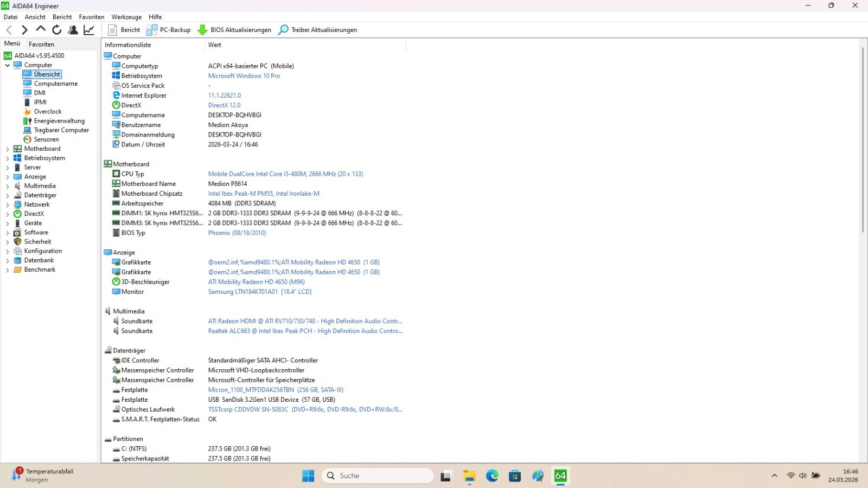Open Task View from the taskbar
Image resolution: width=868 pixels, height=488 pixels.
point(446,476)
